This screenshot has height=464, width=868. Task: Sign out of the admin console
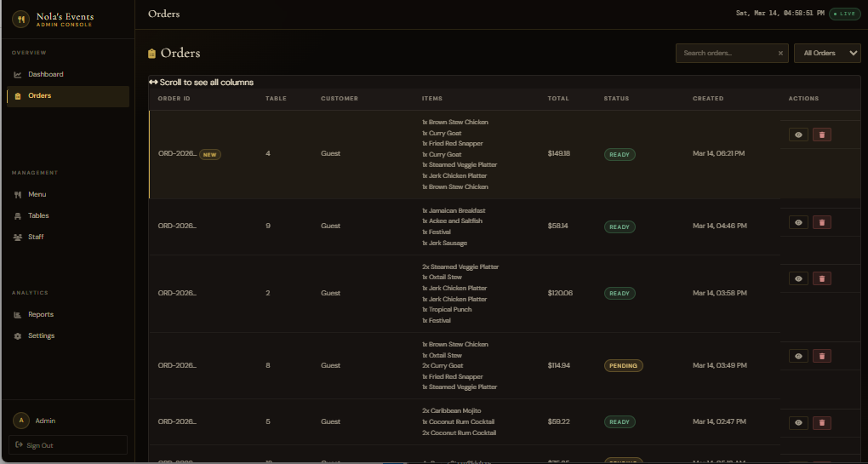[67, 445]
